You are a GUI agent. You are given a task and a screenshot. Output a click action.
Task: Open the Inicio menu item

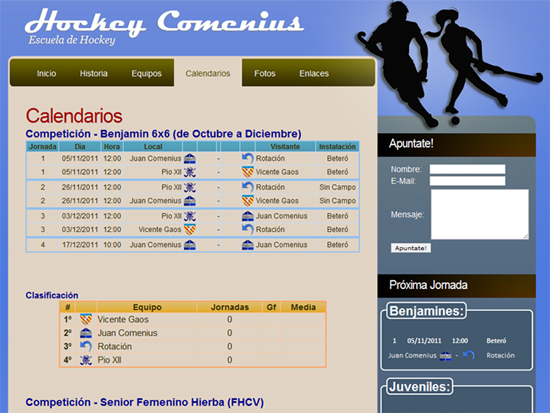[x=46, y=73]
